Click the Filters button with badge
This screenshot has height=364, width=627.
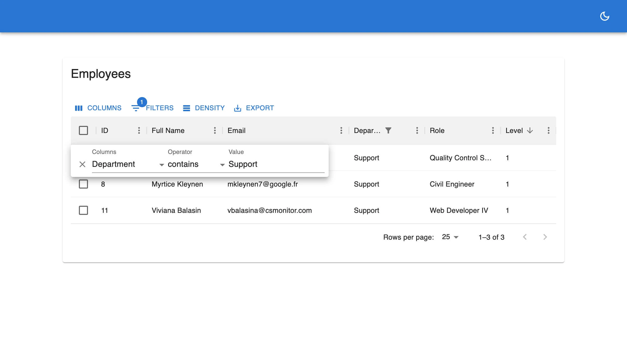pyautogui.click(x=153, y=108)
